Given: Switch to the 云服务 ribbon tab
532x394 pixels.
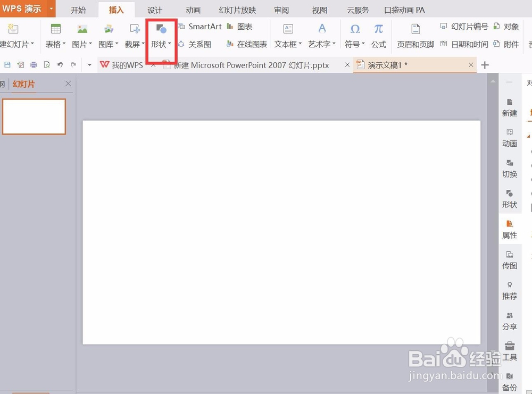Looking at the screenshot, I should tap(358, 10).
